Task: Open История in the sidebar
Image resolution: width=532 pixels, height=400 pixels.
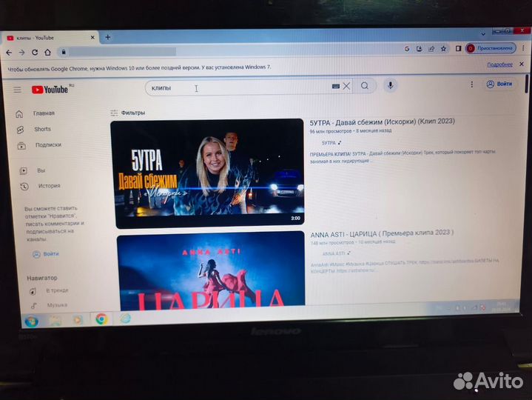Action: [49, 186]
